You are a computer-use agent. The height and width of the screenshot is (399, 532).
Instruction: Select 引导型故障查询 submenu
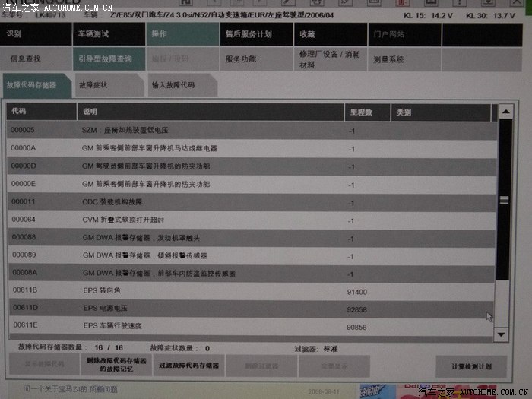pyautogui.click(x=106, y=59)
